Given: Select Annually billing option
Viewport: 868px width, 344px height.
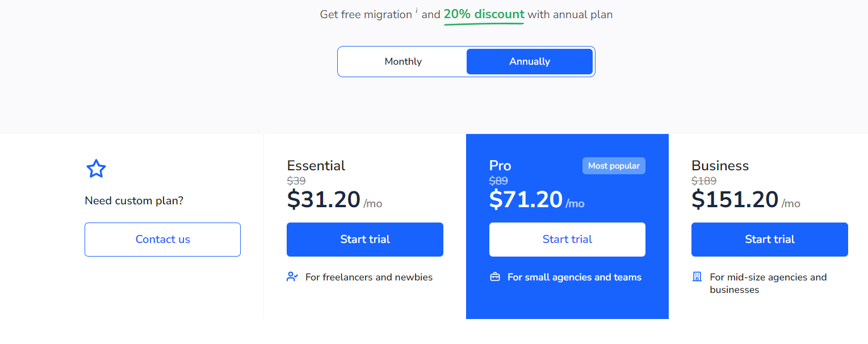Looking at the screenshot, I should tap(529, 61).
